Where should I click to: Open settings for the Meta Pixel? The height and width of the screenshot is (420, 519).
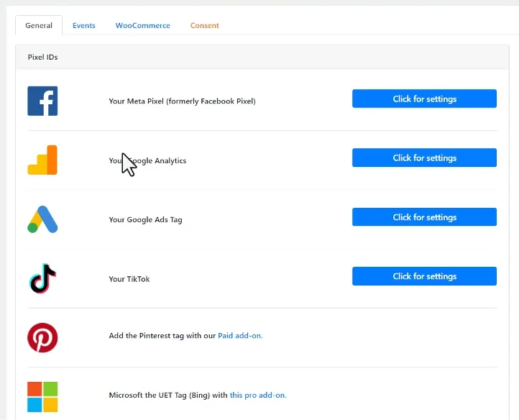(x=424, y=99)
